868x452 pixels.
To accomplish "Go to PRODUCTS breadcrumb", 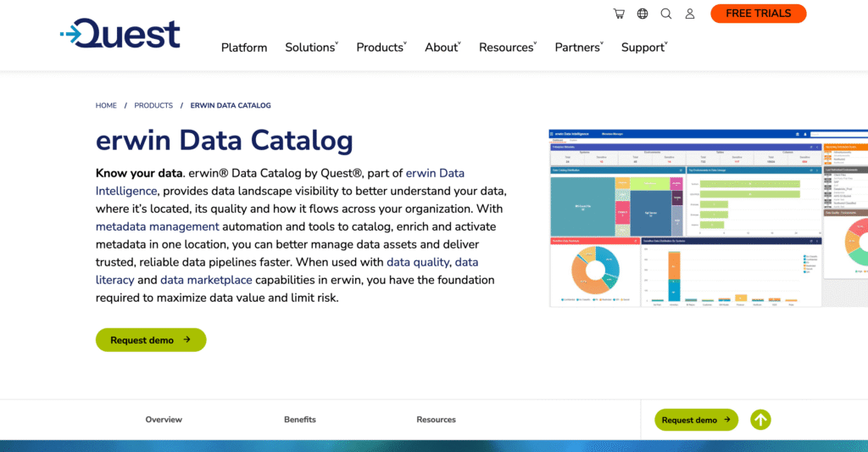I will [153, 105].
